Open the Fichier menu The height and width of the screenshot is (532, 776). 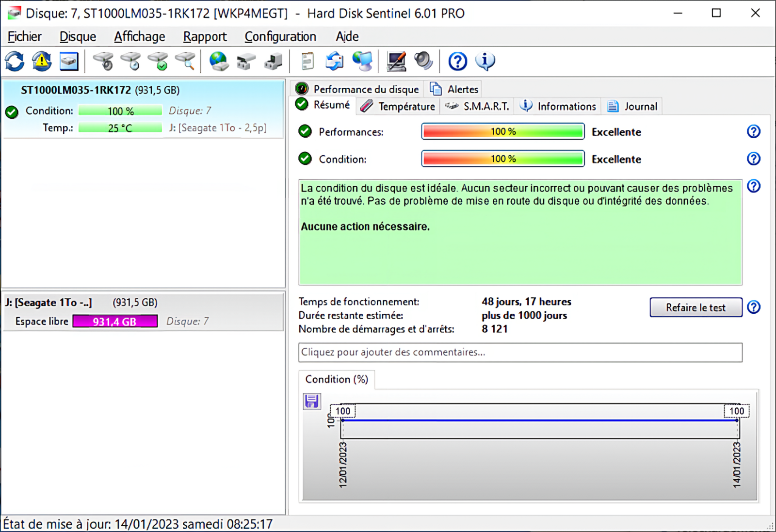coord(24,36)
